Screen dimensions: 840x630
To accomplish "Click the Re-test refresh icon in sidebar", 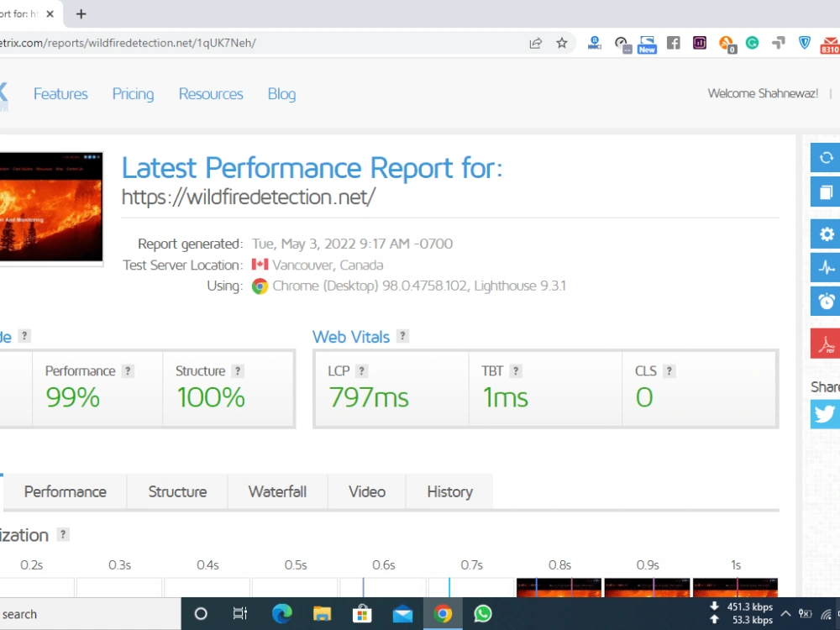I will click(x=826, y=158).
